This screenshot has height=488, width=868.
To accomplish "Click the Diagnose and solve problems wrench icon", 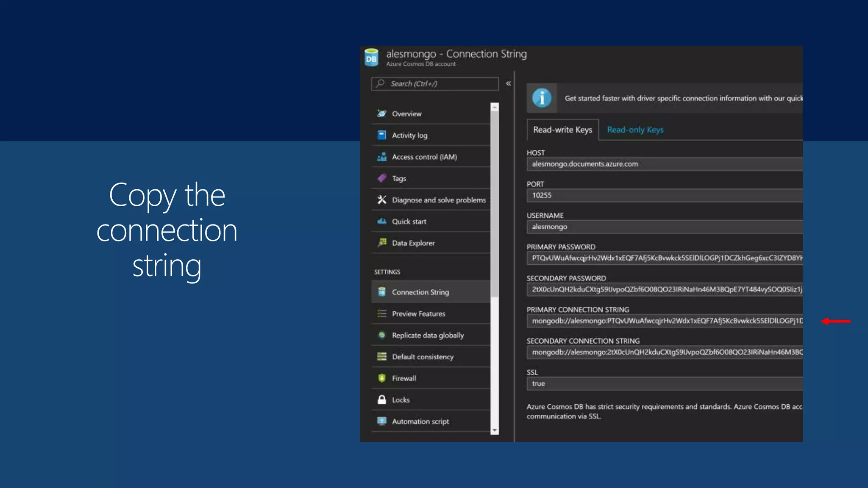I will [381, 200].
